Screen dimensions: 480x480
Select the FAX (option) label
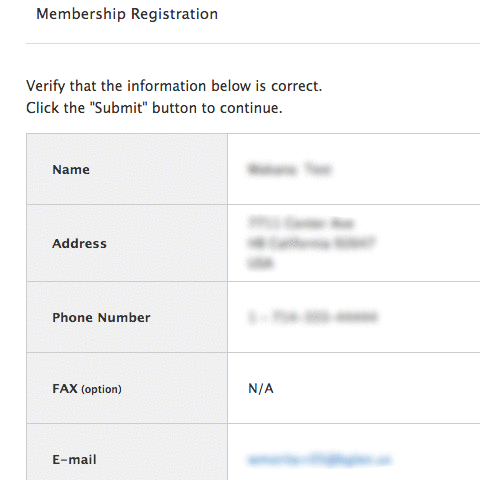(x=87, y=389)
